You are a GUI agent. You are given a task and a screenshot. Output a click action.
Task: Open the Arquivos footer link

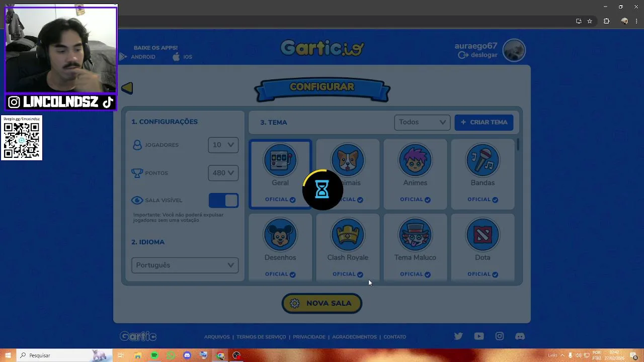pos(217,337)
